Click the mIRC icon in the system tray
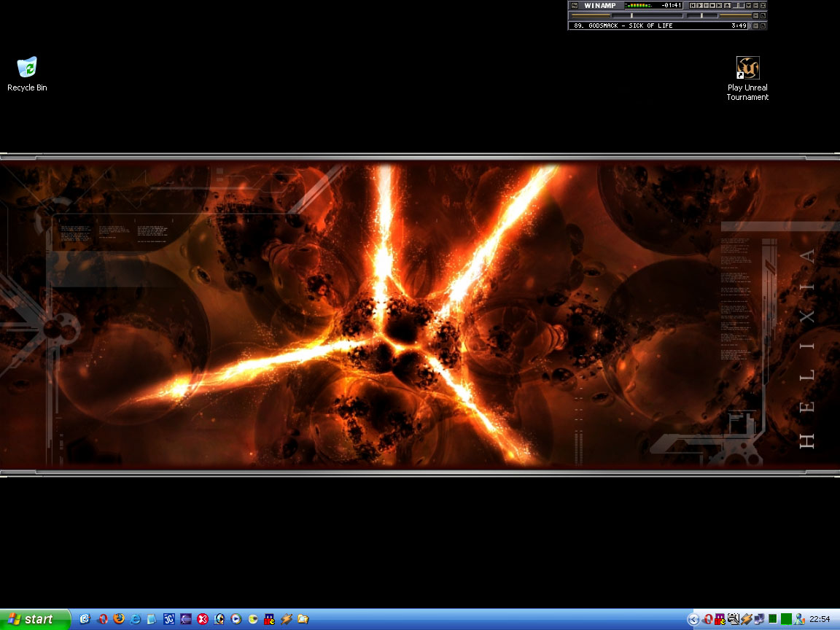 [720, 619]
